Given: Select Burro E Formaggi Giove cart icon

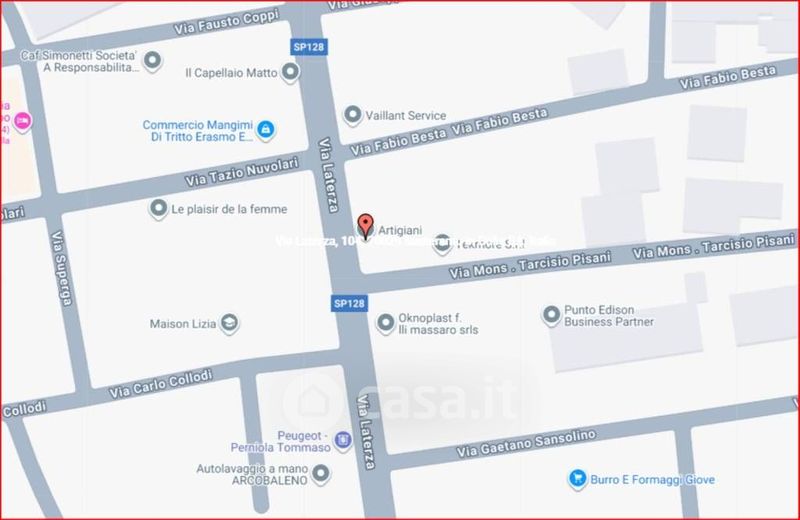Looking at the screenshot, I should pyautogui.click(x=577, y=479).
